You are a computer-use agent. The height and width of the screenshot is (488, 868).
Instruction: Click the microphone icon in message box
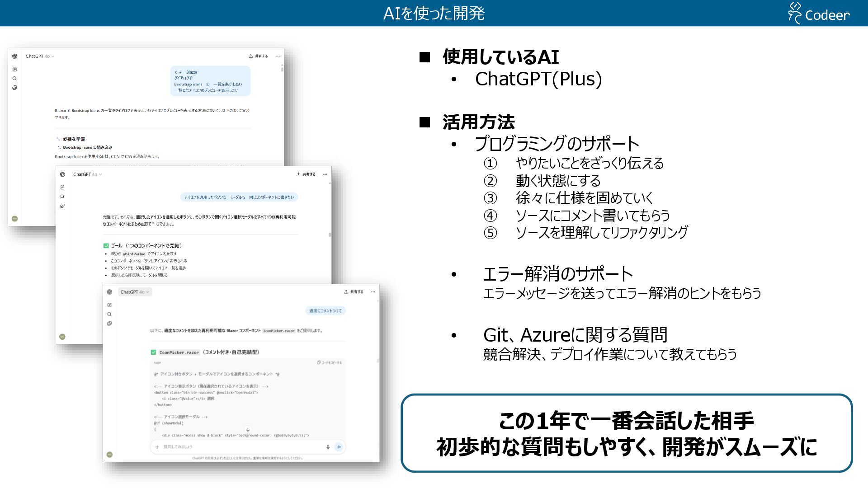tap(328, 447)
